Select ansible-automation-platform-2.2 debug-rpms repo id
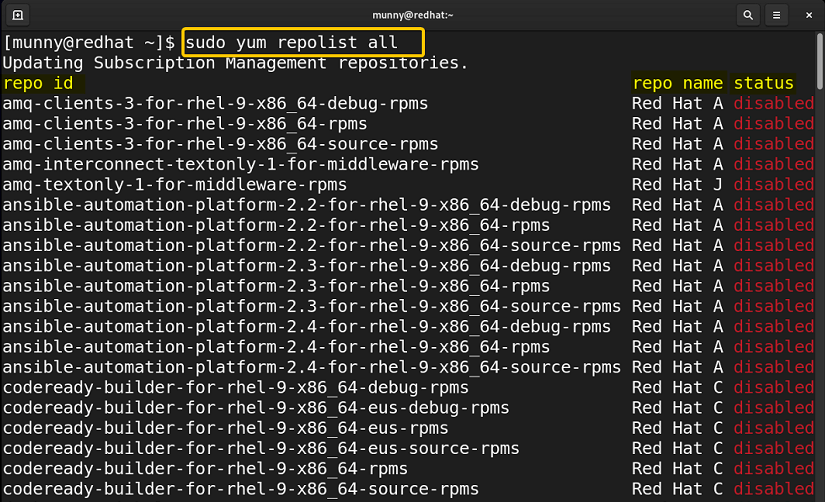825x502 pixels. coord(306,205)
